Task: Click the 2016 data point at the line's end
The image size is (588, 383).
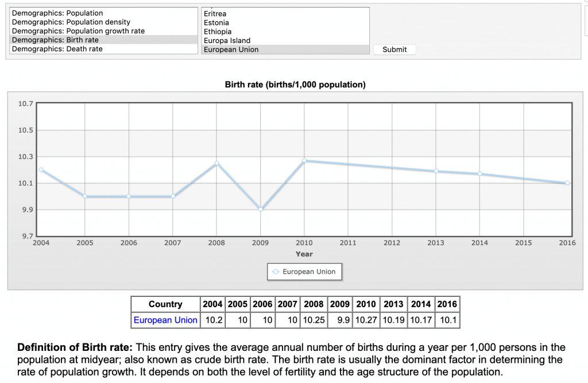Action: [567, 183]
